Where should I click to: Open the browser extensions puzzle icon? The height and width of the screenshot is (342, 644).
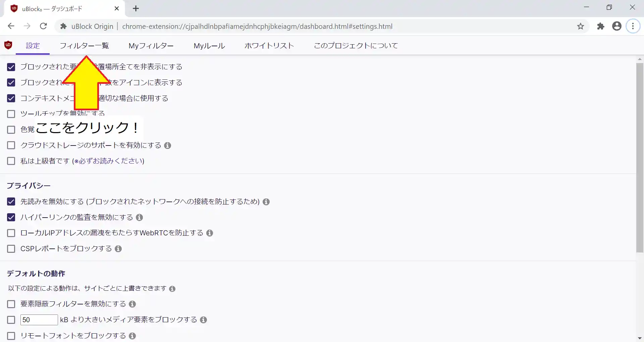tap(600, 26)
